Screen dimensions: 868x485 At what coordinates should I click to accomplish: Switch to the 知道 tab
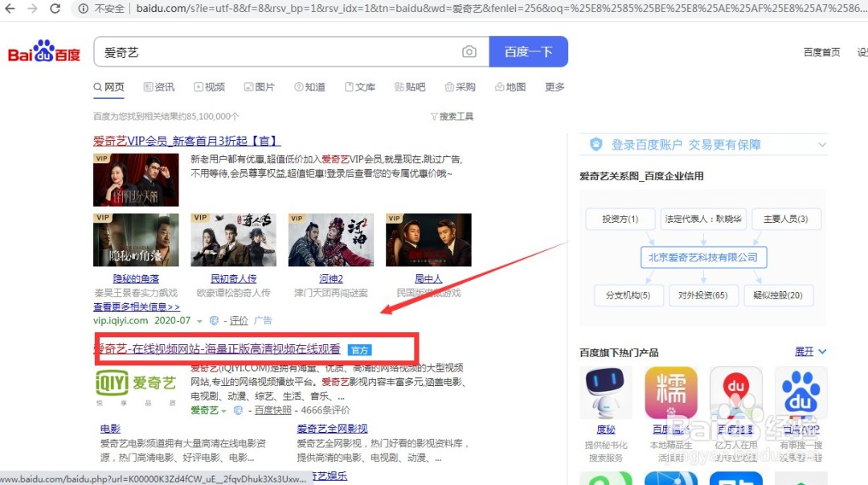coord(309,87)
